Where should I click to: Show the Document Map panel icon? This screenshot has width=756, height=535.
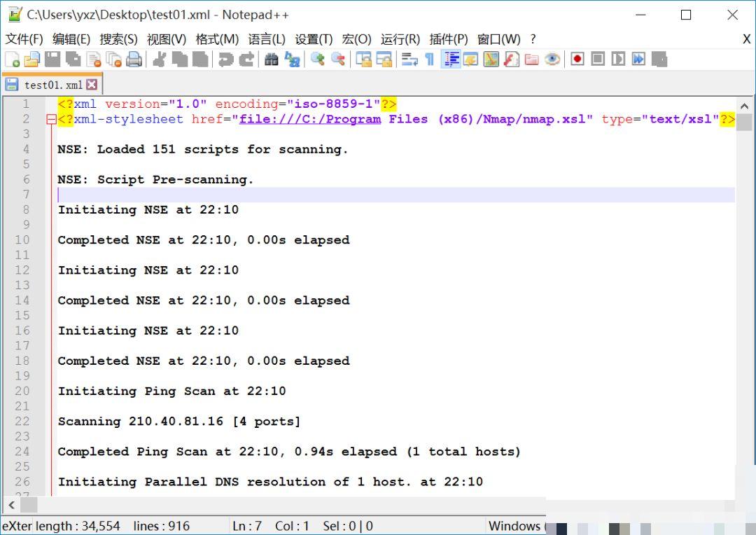point(491,60)
